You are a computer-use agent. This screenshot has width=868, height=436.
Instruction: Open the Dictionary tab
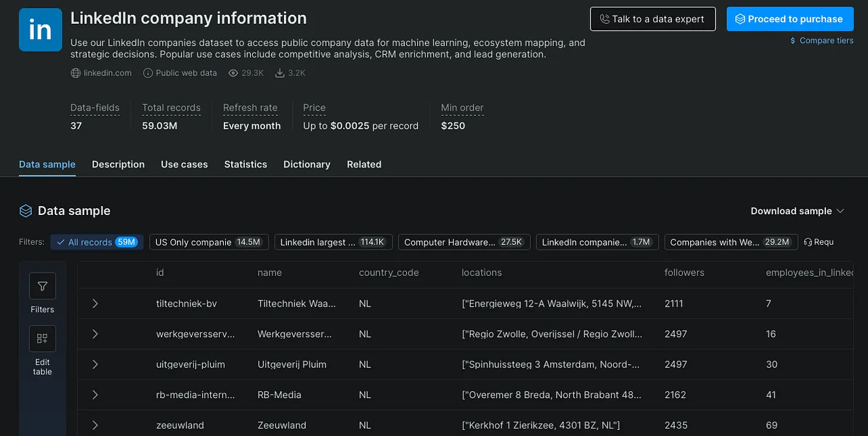[307, 164]
